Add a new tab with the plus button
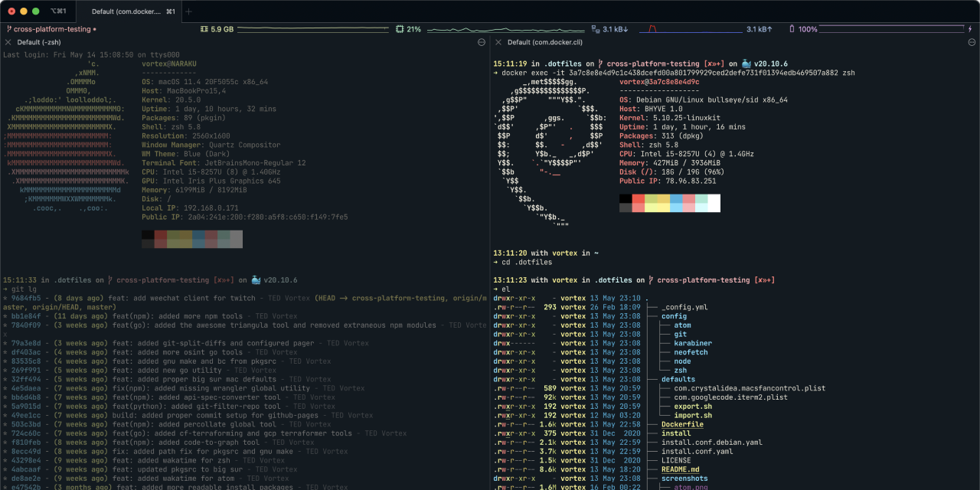The image size is (980, 490). 189,11
